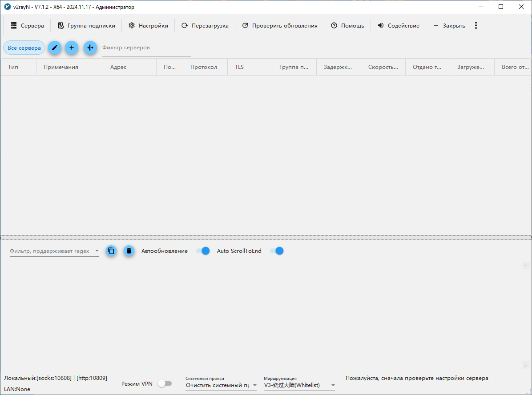Click the v2rayN logo in title bar
The image size is (532, 395).
(7, 7)
